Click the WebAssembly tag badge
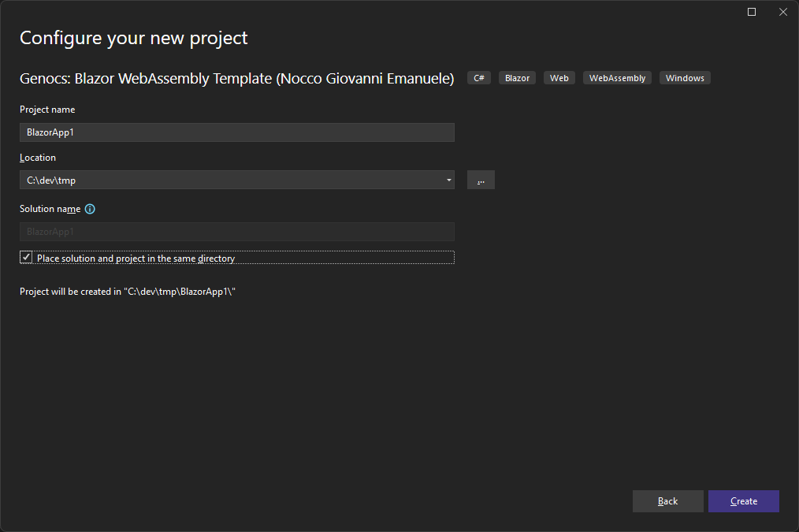 click(x=617, y=78)
